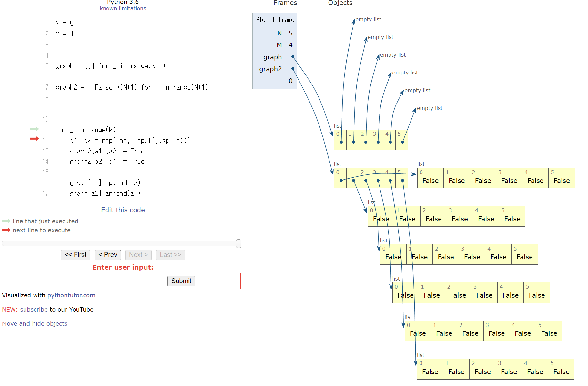Click the subscribe link for YouTube
This screenshot has height=386, width=588.
click(34, 310)
